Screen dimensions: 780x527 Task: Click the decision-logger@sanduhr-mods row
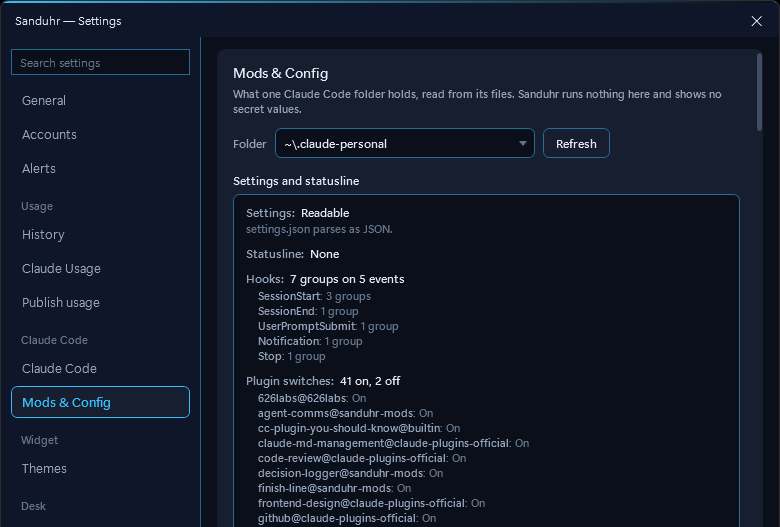[x=351, y=473]
